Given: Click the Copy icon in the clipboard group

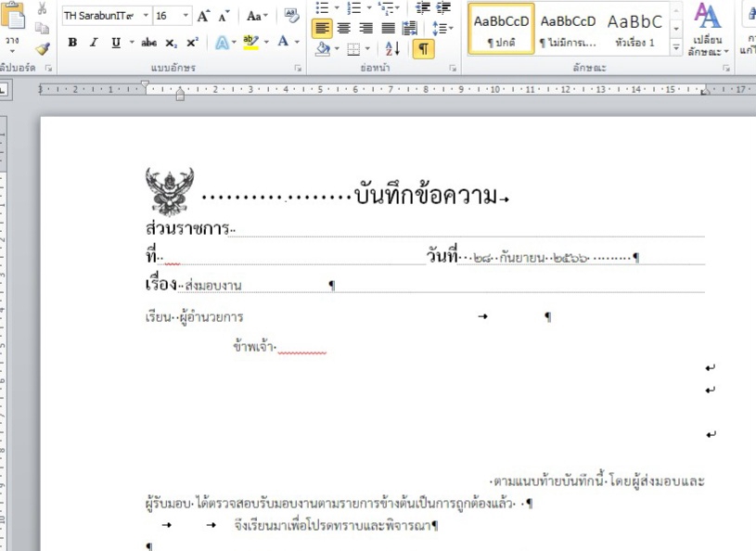Looking at the screenshot, I should (43, 28).
